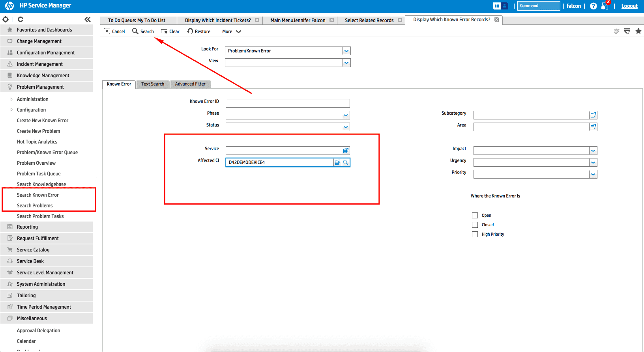644x352 pixels.
Task: Click the Affected CI magnifier find icon
Action: pos(346,162)
